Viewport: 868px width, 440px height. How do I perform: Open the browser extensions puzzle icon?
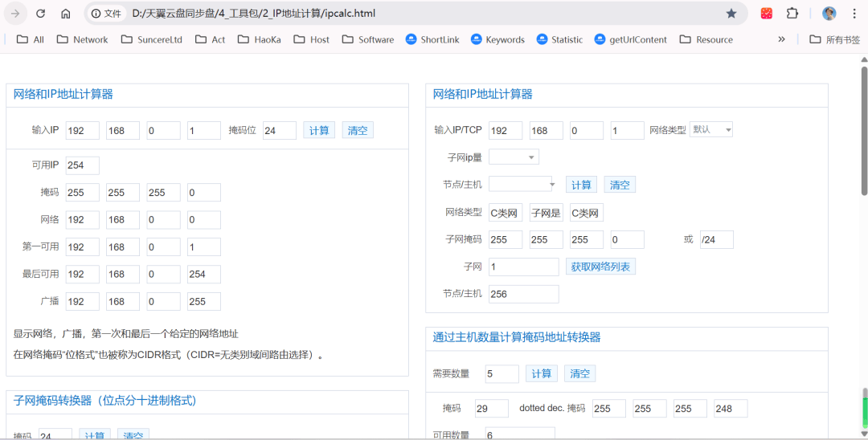point(792,14)
